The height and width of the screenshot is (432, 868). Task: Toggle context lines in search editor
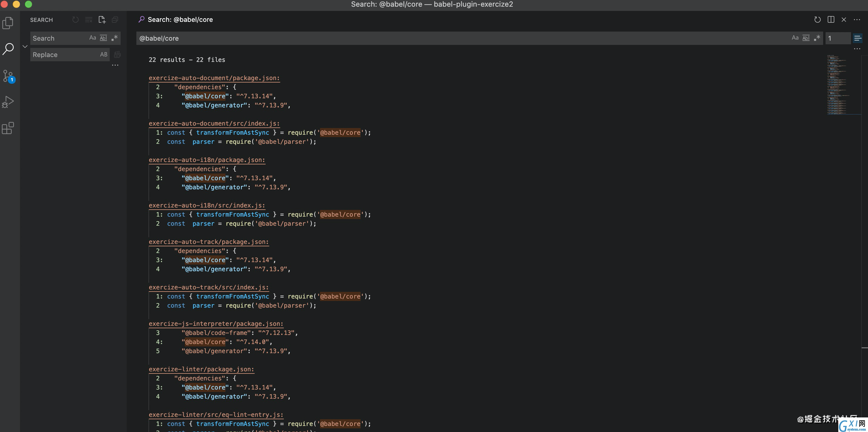click(858, 38)
